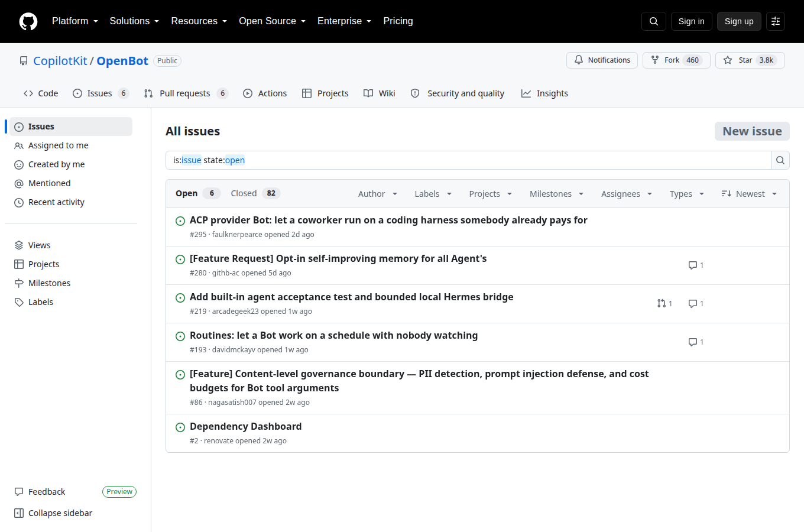
Task: Expand the Open Source menu
Action: tap(273, 21)
